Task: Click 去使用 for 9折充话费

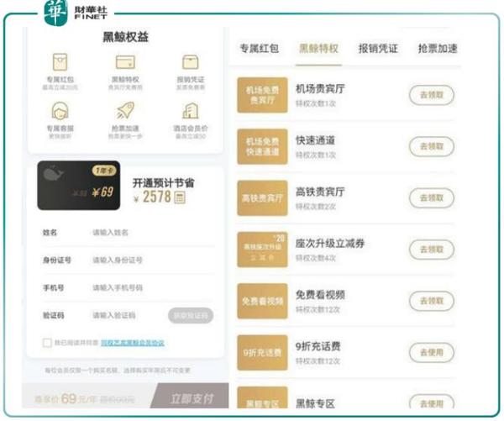Action: point(432,352)
